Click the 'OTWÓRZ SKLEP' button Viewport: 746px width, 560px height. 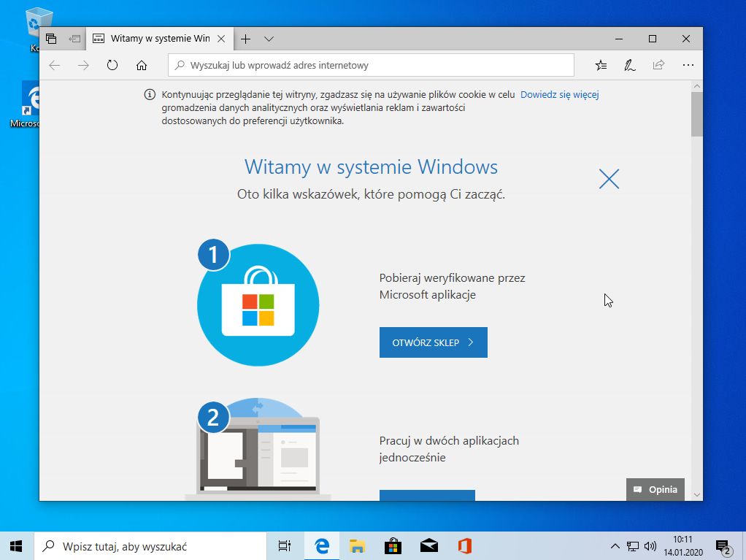434,342
